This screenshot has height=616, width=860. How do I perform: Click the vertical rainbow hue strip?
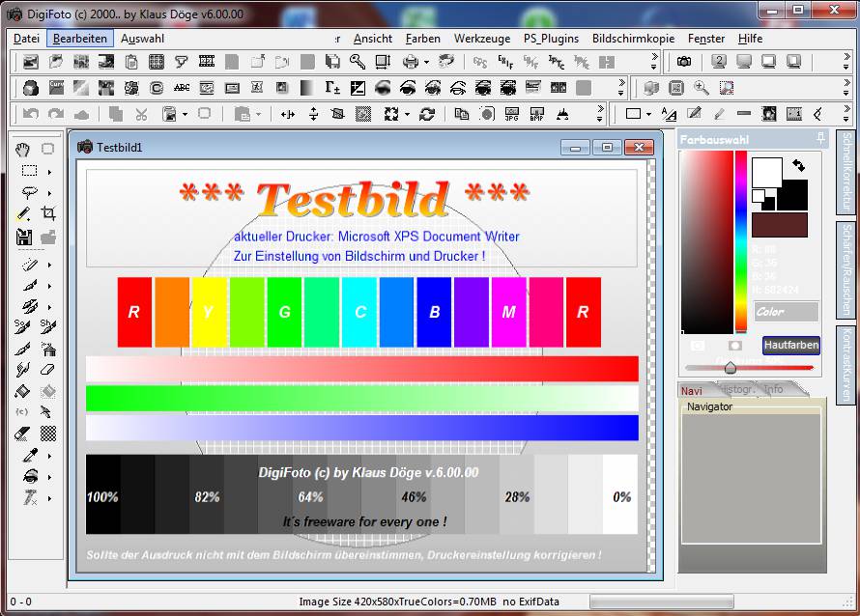pos(741,241)
